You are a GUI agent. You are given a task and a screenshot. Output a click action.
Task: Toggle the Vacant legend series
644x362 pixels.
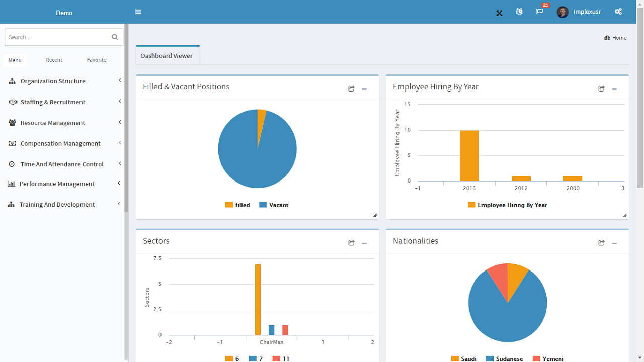(274, 205)
